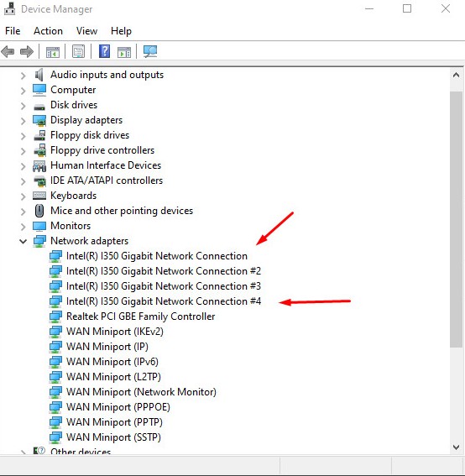Close the Device Manager window

pos(446,8)
